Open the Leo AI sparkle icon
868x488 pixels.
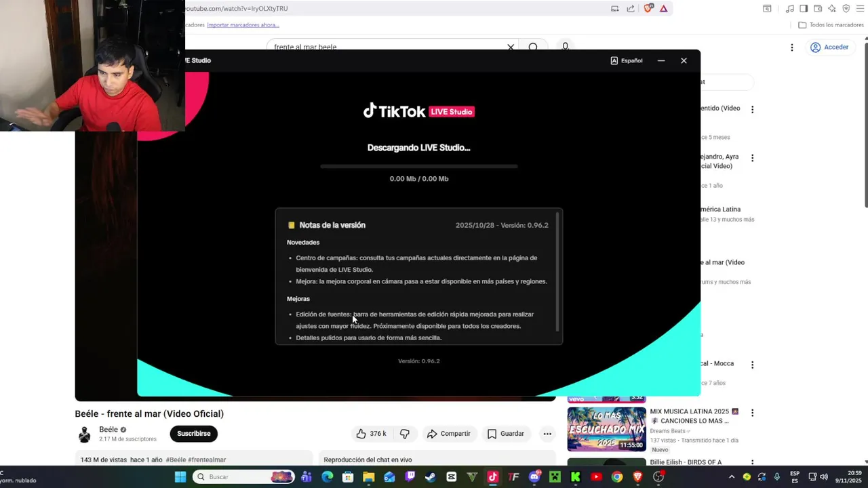832,8
